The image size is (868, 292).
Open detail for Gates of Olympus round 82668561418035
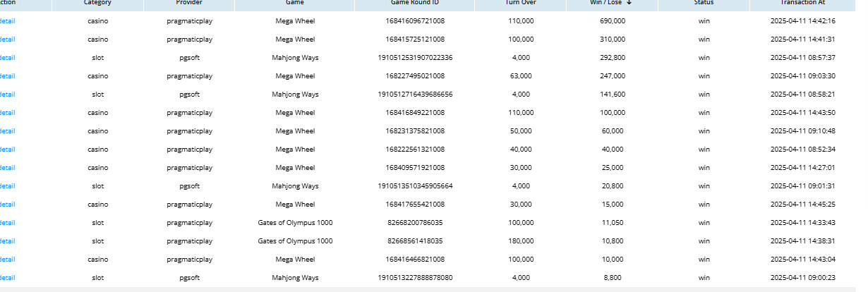click(x=7, y=241)
